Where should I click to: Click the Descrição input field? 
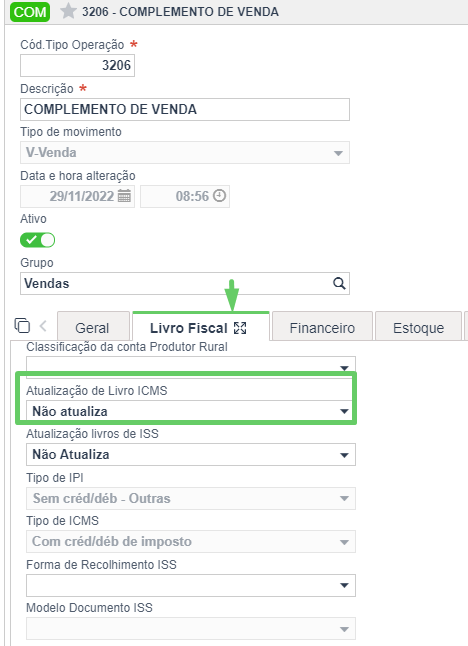pos(185,110)
